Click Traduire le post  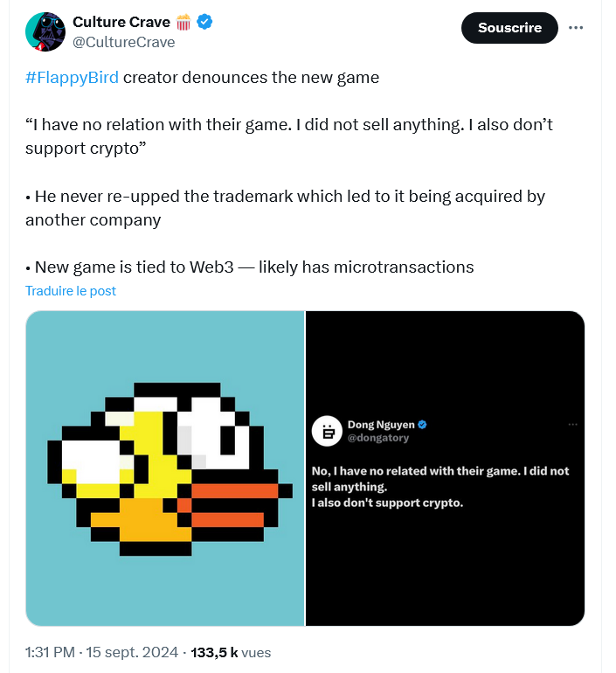(x=71, y=291)
